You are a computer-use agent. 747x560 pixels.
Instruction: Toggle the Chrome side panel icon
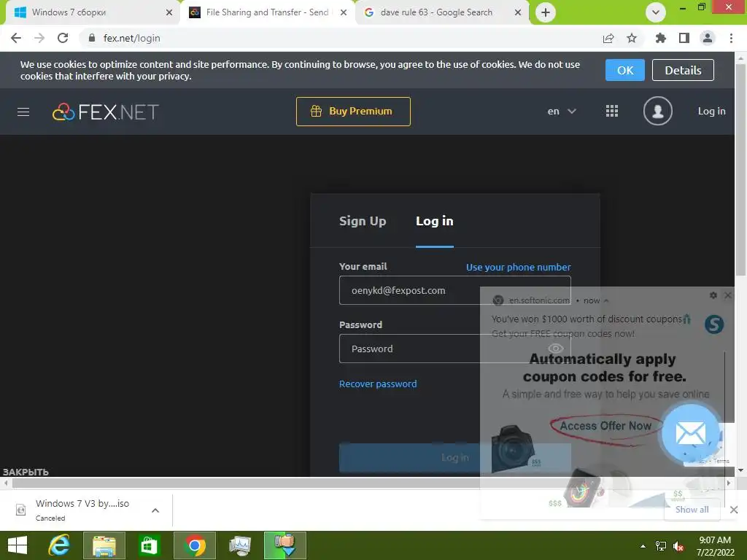click(x=684, y=38)
